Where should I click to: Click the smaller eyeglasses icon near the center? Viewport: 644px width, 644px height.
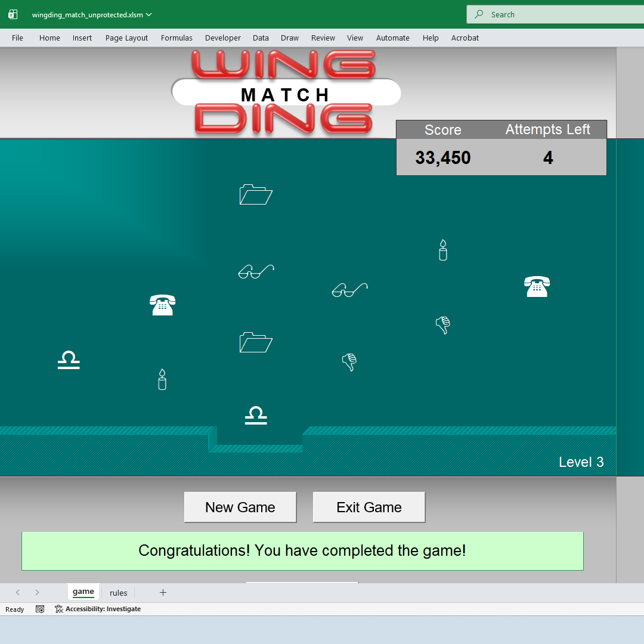pos(349,290)
